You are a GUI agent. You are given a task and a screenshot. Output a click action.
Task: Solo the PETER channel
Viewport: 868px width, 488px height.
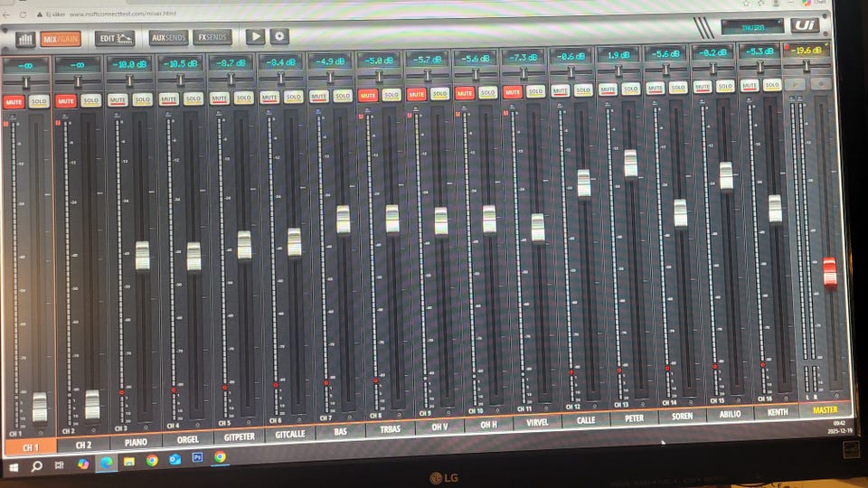click(630, 89)
